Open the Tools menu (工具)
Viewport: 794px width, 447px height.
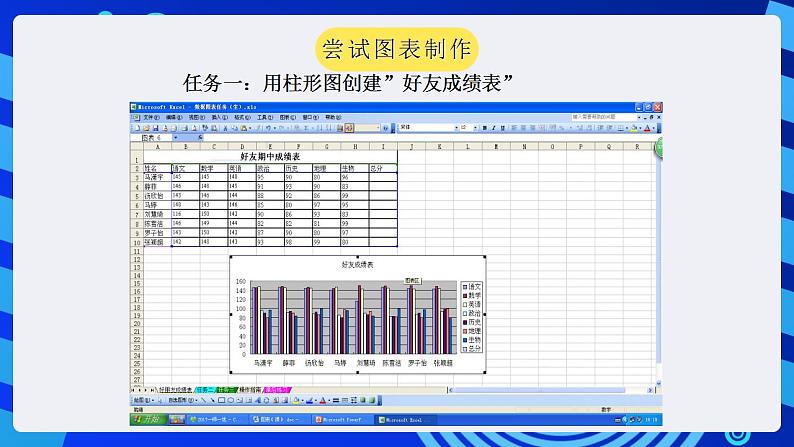[265, 117]
